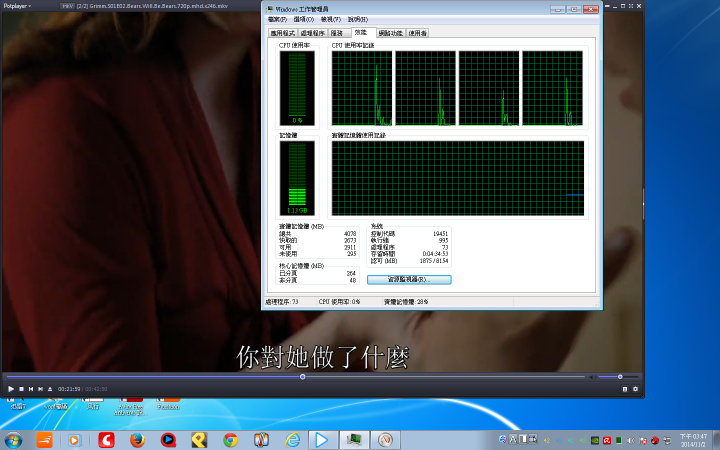Click the red square icon in system tray

607,440
